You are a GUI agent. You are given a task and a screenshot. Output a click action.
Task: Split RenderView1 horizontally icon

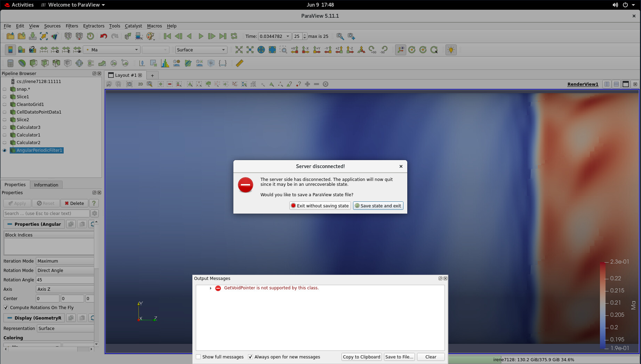607,84
